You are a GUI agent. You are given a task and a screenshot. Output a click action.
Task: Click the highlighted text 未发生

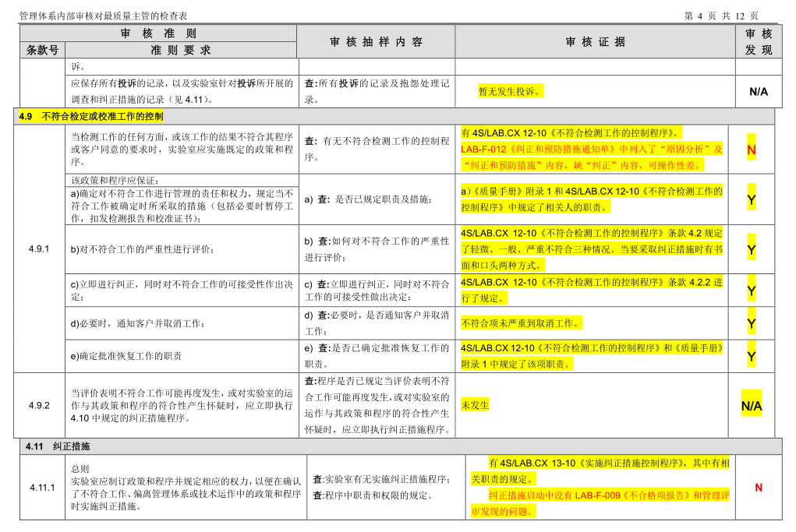click(475, 405)
